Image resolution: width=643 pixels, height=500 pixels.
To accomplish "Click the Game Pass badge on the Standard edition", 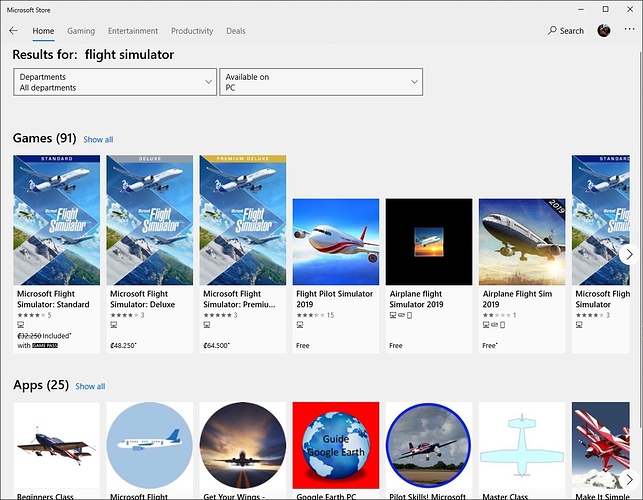I will point(45,345).
